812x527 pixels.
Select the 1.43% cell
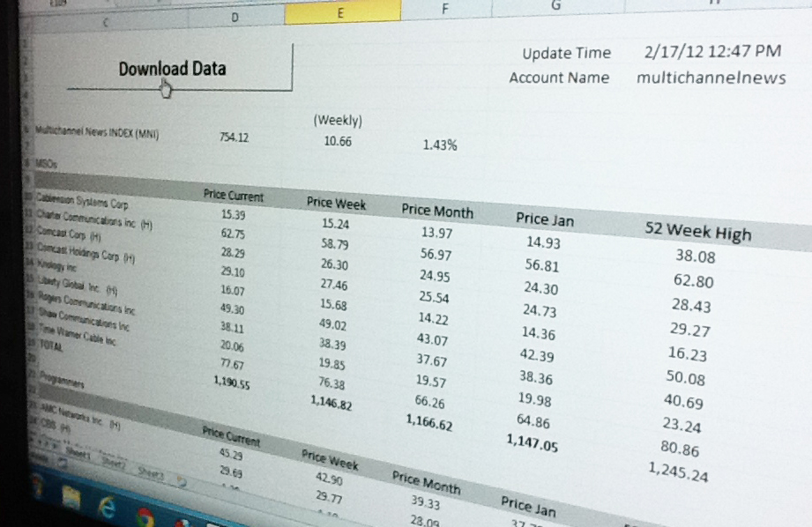(x=440, y=145)
